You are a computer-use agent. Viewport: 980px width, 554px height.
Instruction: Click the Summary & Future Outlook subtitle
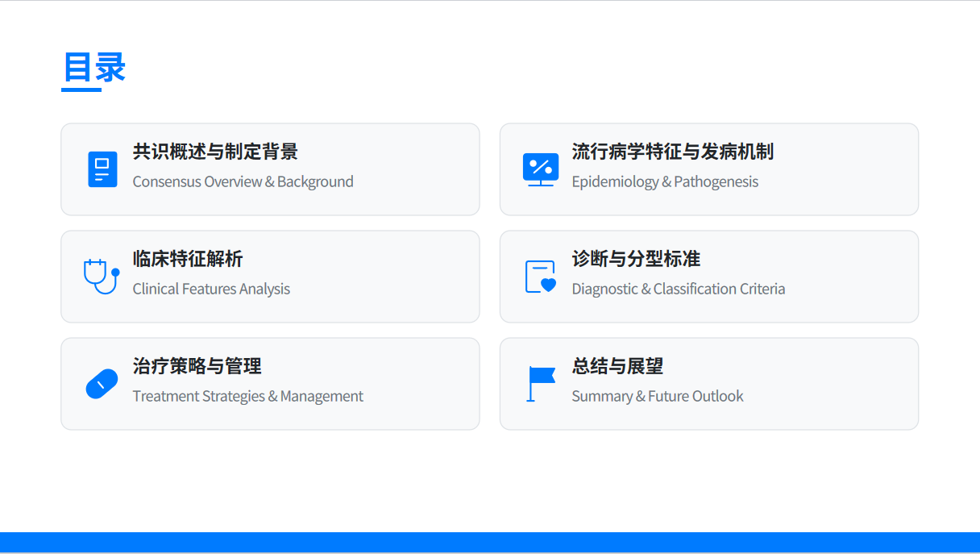(658, 396)
